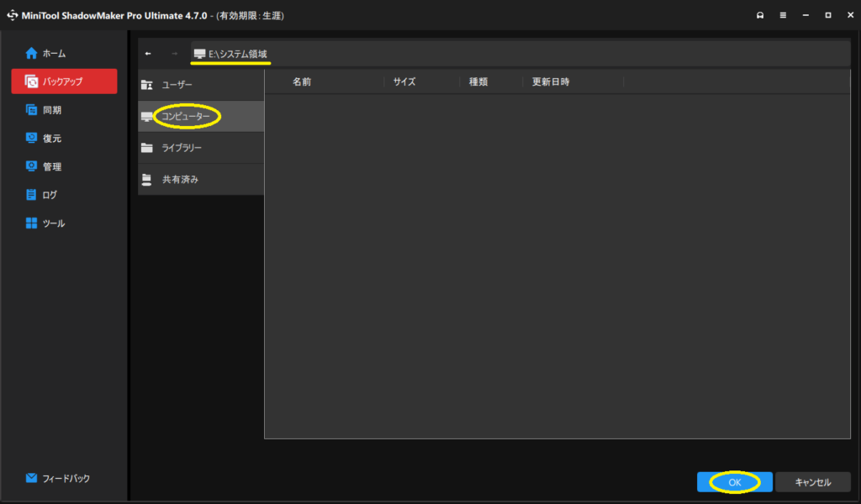Confirm with the OK button
861x504 pixels.
735,482
